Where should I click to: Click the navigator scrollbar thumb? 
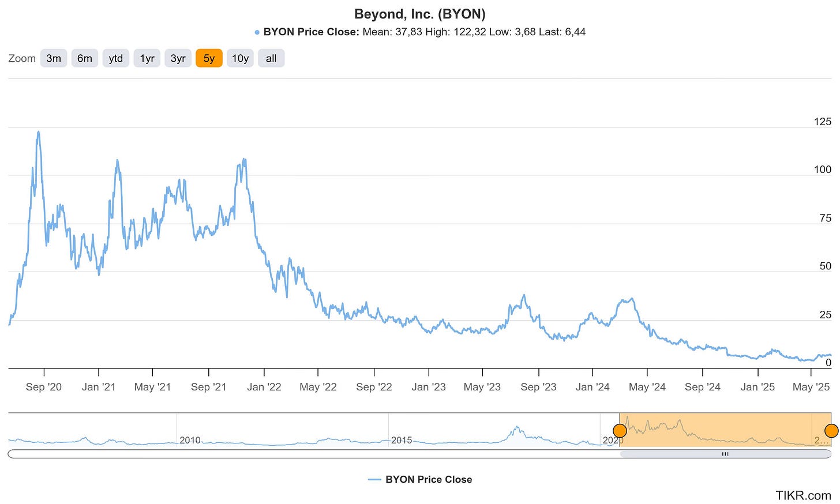(x=725, y=454)
